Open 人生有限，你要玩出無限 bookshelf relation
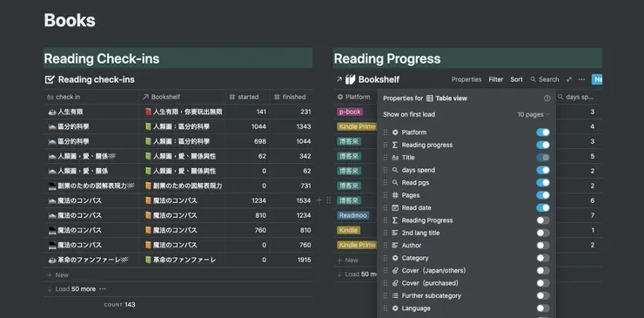Screen dimensions: 644x318 [x=184, y=112]
